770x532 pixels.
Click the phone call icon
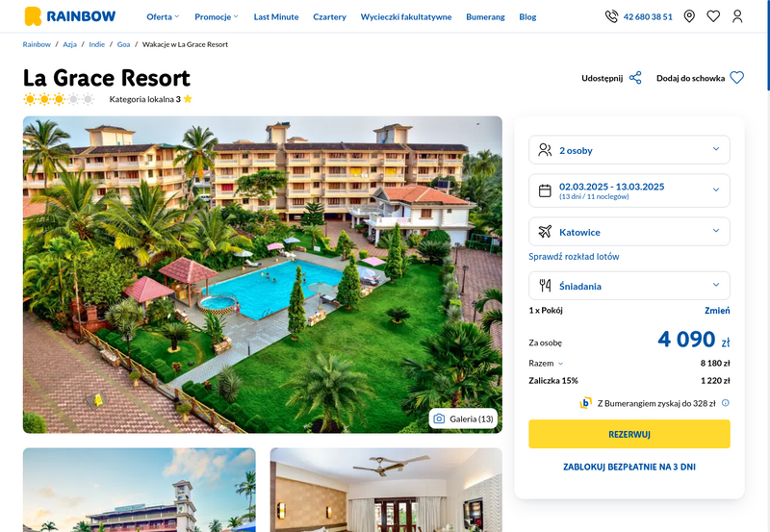pos(611,16)
